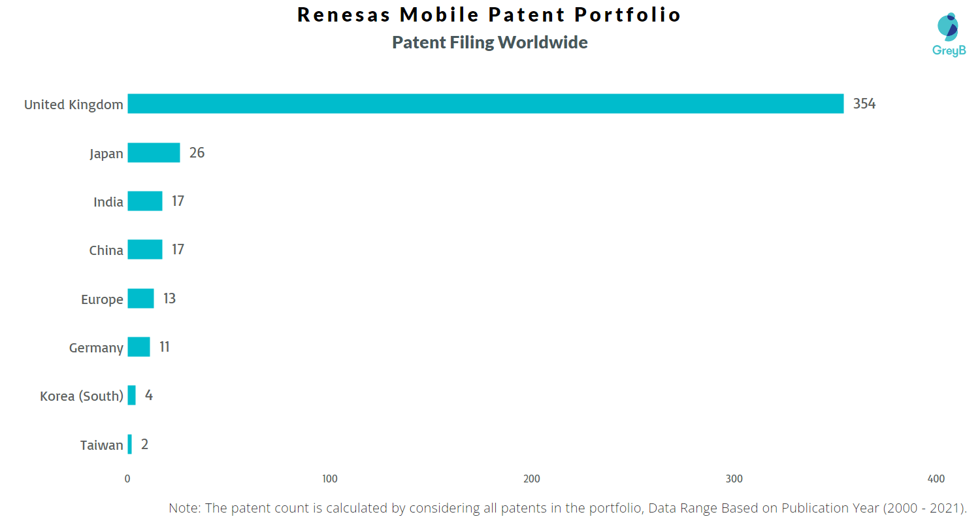Click the Taiwan bar

pyautogui.click(x=129, y=444)
